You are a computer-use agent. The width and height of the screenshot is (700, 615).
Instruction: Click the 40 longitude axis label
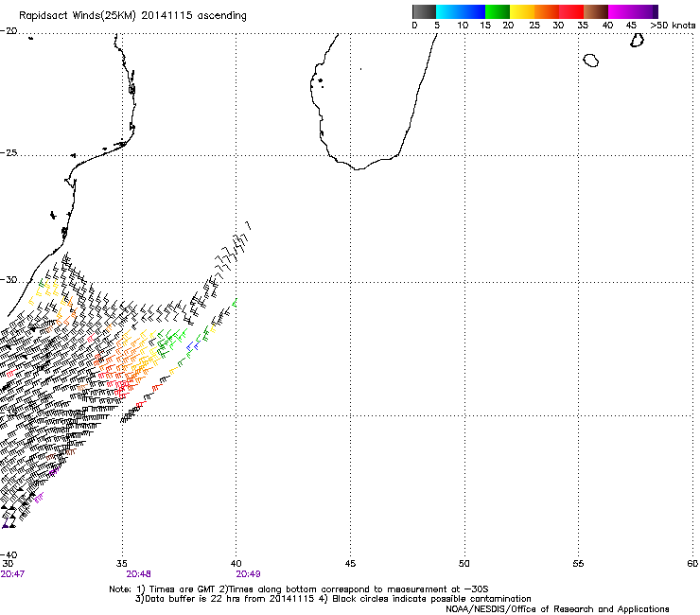pos(236,564)
